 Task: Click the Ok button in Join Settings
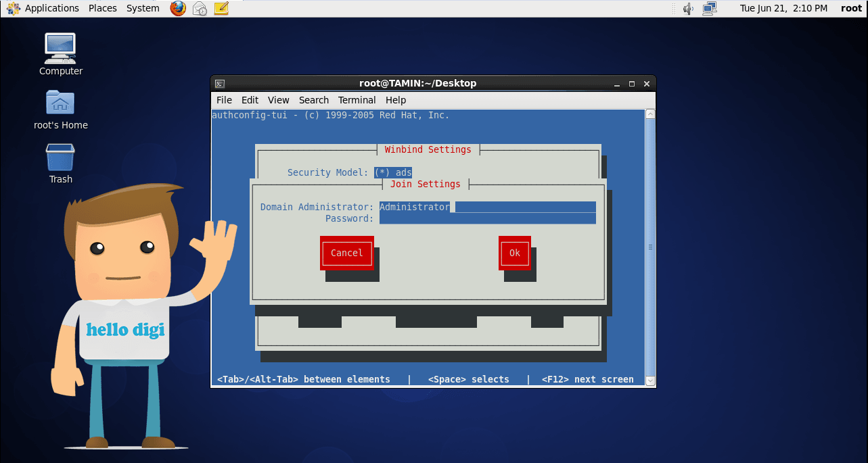click(515, 253)
